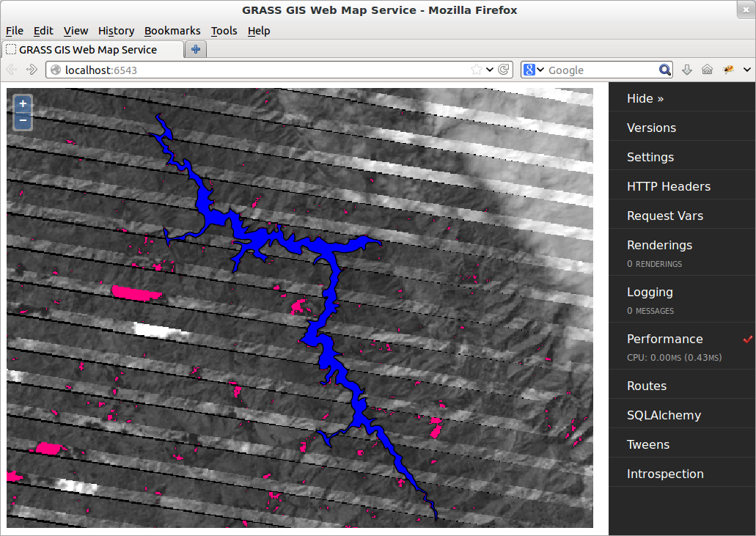Zoom out on the map with the minus control
Viewport: 756px width, 536px height.
[x=22, y=120]
